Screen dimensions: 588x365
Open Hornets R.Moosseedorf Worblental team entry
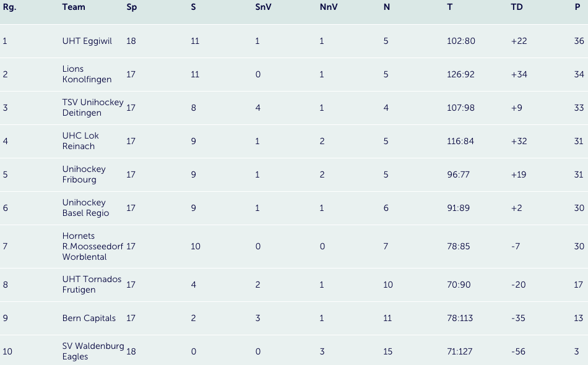click(93, 246)
